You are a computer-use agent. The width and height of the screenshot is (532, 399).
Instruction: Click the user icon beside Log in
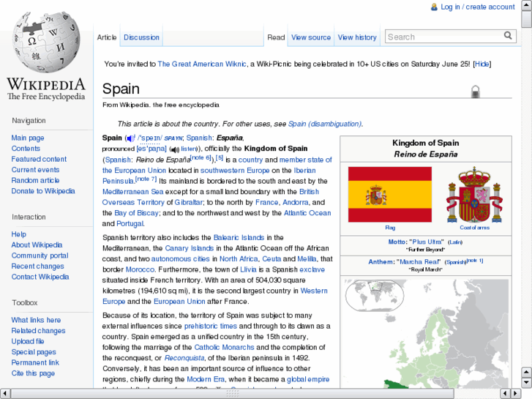tap(434, 7)
